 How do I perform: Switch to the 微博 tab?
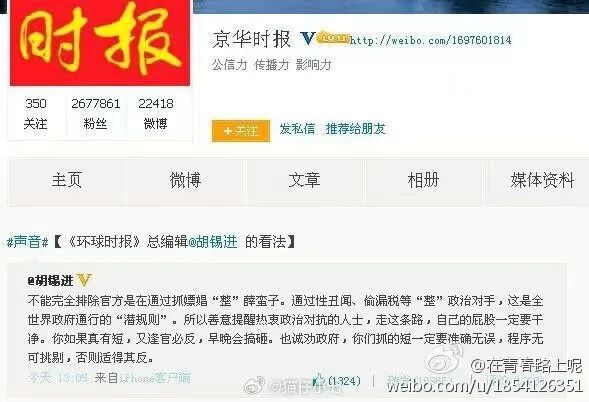(186, 180)
